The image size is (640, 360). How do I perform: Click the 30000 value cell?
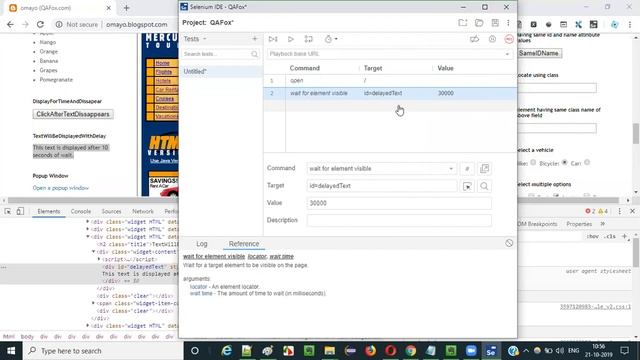point(446,93)
